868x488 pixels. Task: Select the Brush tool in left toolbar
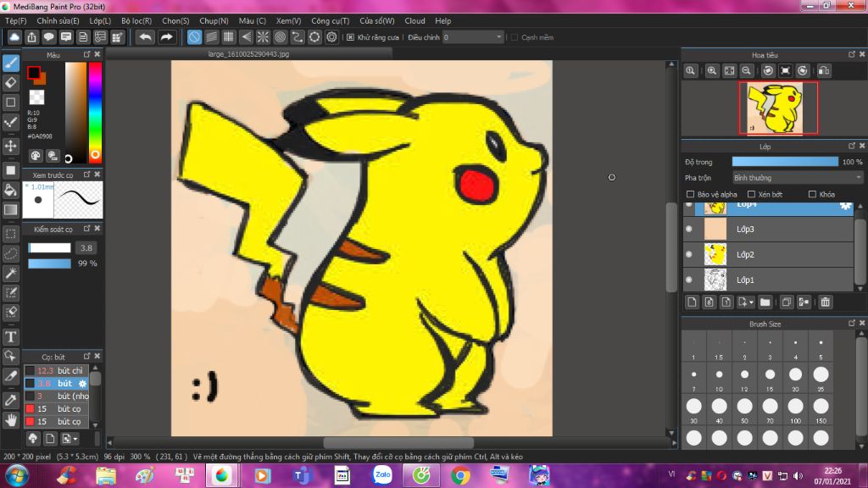[11, 63]
